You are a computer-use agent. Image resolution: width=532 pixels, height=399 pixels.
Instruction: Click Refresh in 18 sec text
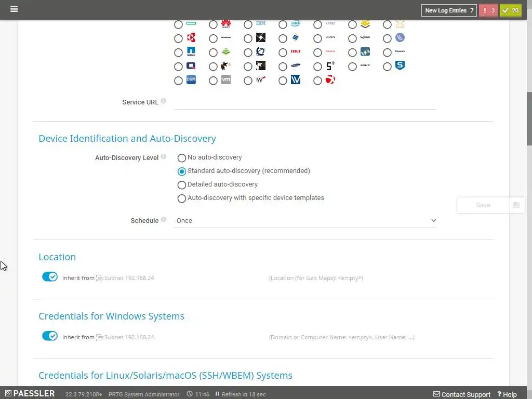pyautogui.click(x=244, y=394)
